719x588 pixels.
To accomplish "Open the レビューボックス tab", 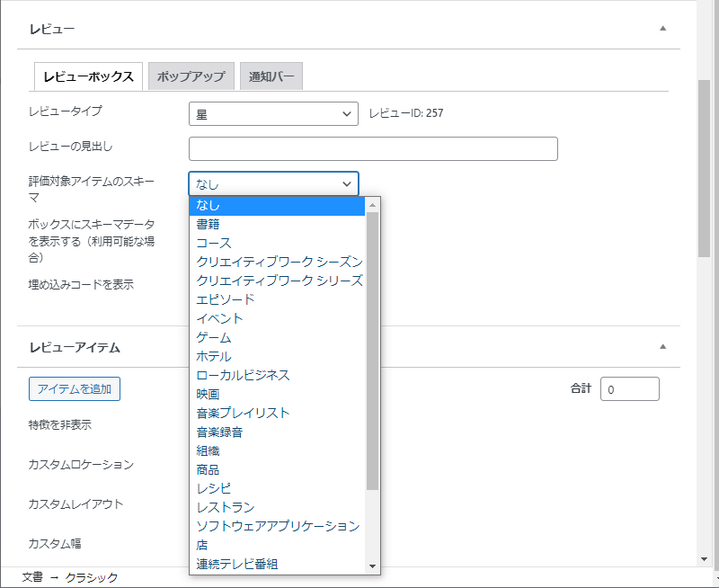I will (88, 76).
